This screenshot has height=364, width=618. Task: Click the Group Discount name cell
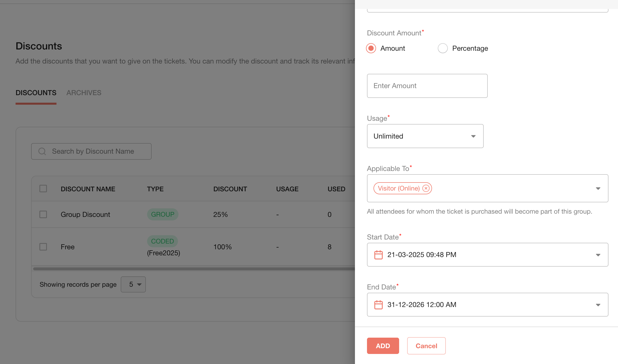click(x=85, y=215)
